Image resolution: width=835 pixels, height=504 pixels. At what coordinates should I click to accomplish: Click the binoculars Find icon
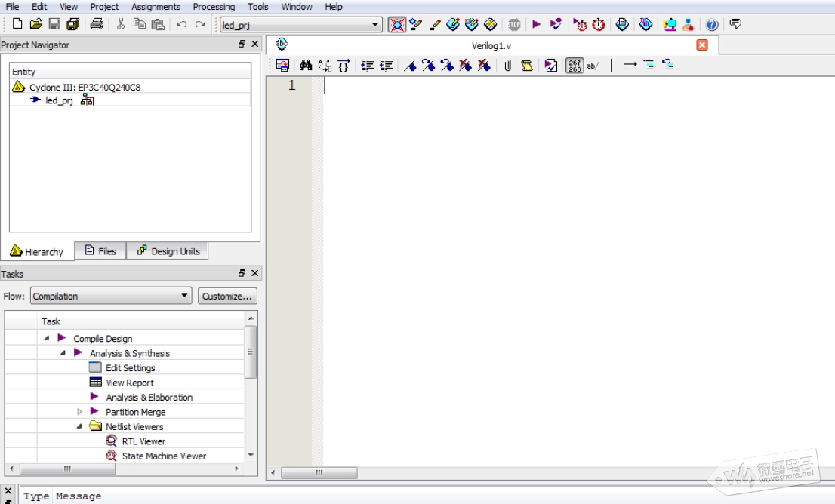[x=306, y=66]
